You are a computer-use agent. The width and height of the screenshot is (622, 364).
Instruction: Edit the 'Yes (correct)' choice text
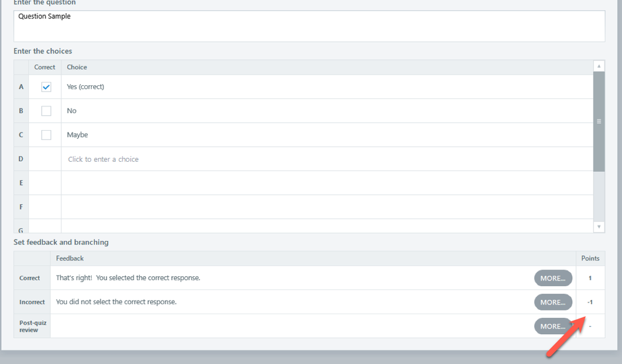(x=85, y=87)
